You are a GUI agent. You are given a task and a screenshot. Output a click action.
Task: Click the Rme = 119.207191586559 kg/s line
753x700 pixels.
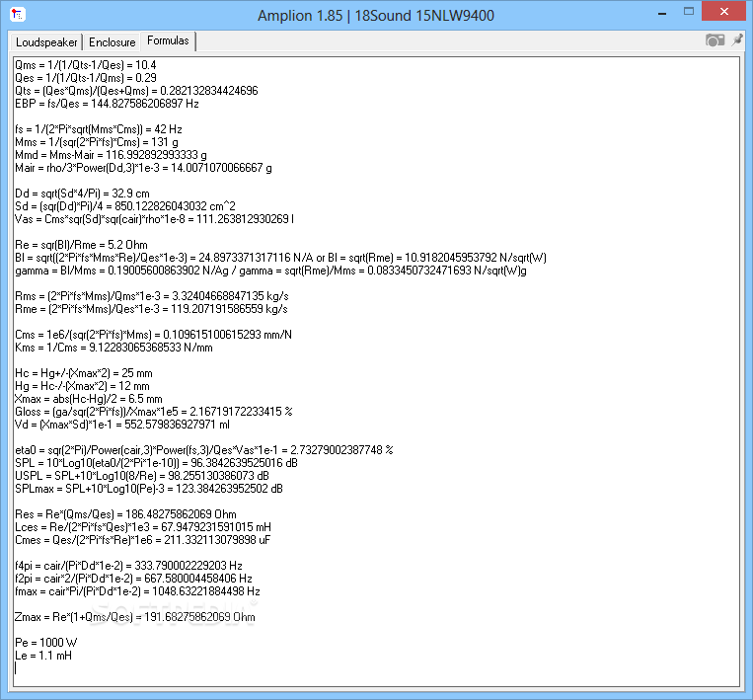pos(151,309)
